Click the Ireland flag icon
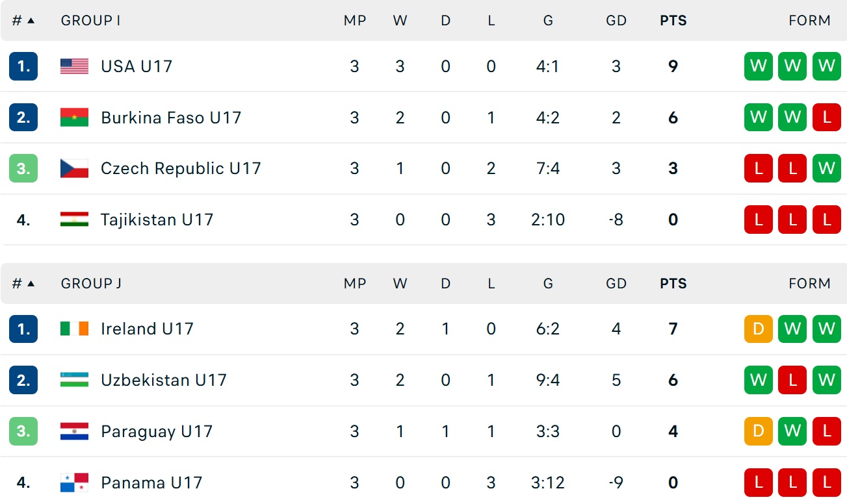Image resolution: width=847 pixels, height=504 pixels. 74,329
